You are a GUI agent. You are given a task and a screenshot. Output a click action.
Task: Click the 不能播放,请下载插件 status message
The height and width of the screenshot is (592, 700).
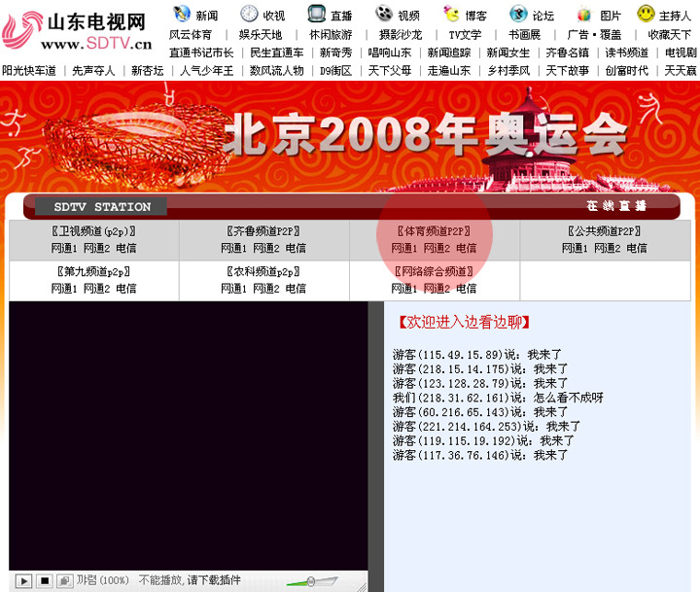[190, 580]
